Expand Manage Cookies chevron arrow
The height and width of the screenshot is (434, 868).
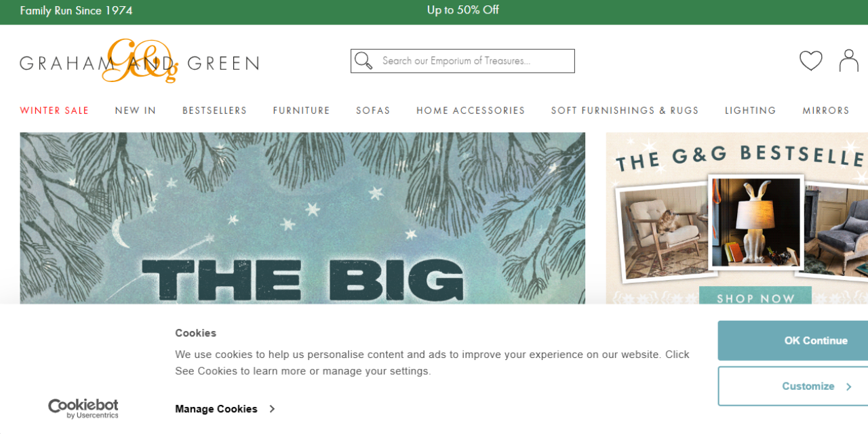tap(272, 409)
